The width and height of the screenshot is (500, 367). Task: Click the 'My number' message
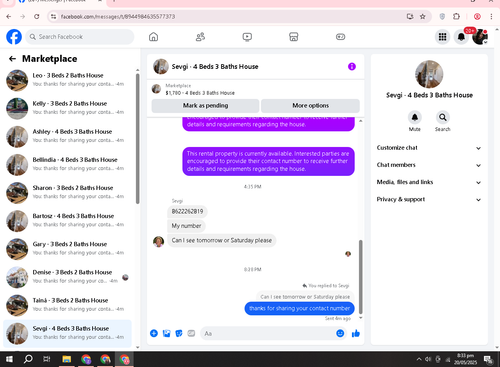tap(186, 226)
